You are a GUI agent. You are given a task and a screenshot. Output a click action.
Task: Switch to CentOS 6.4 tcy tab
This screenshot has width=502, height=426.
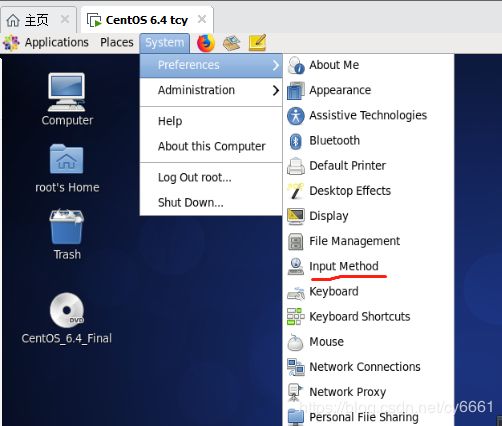point(147,20)
